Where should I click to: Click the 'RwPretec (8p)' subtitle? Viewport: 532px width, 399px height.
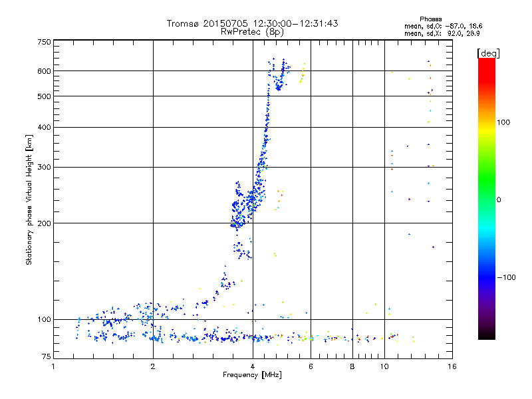coord(253,32)
